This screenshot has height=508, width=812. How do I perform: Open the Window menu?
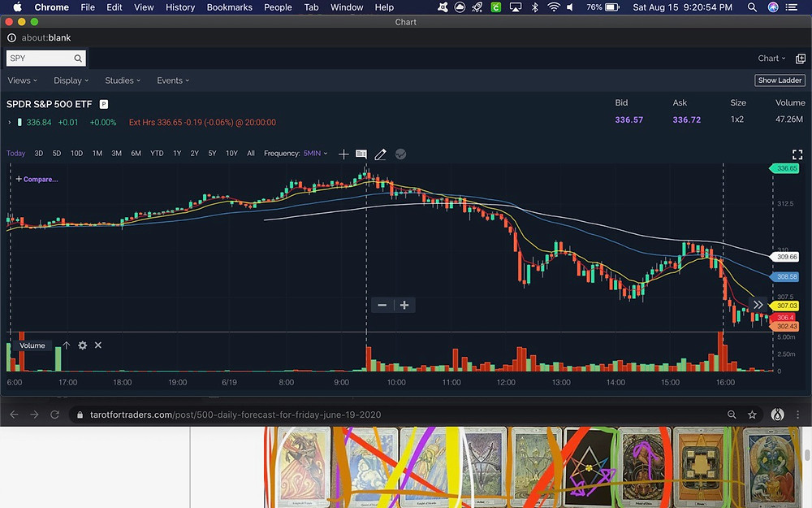(347, 7)
